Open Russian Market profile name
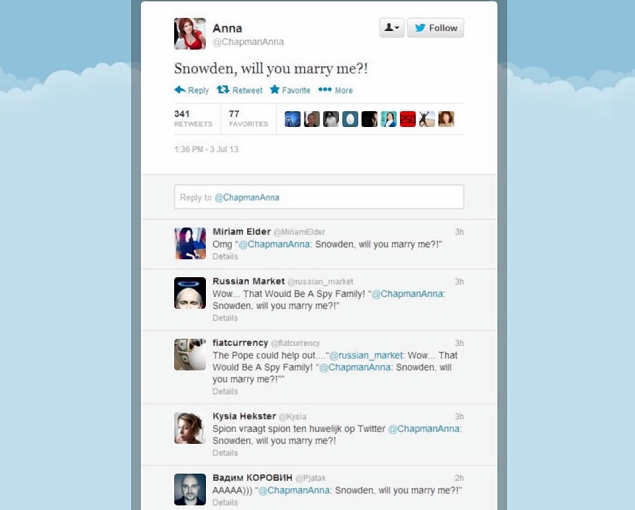The width and height of the screenshot is (635, 510). coord(249,281)
